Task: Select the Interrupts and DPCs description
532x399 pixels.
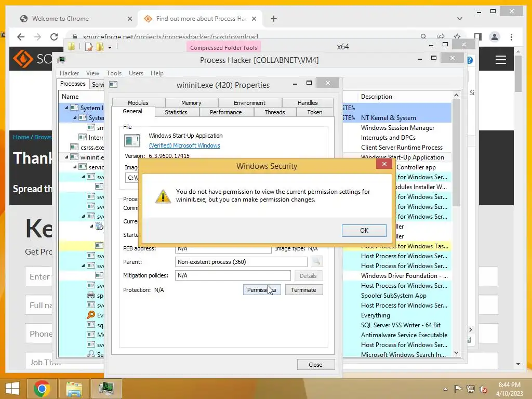Action: click(x=388, y=137)
